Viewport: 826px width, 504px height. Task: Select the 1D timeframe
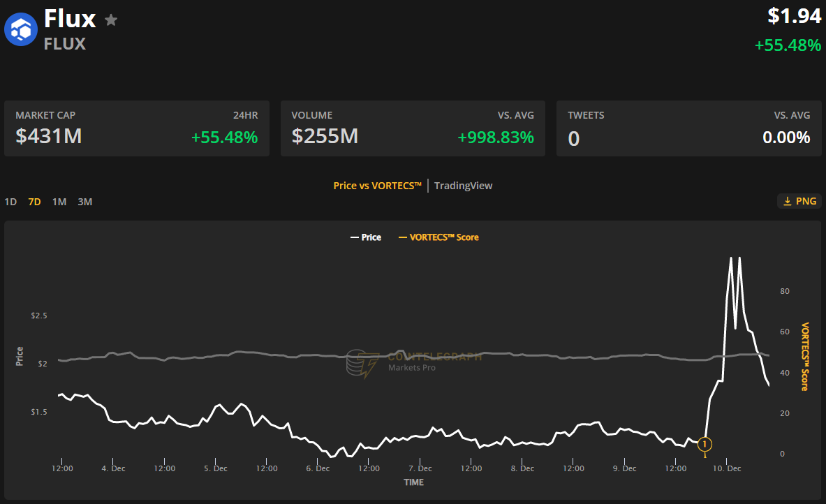pos(10,201)
